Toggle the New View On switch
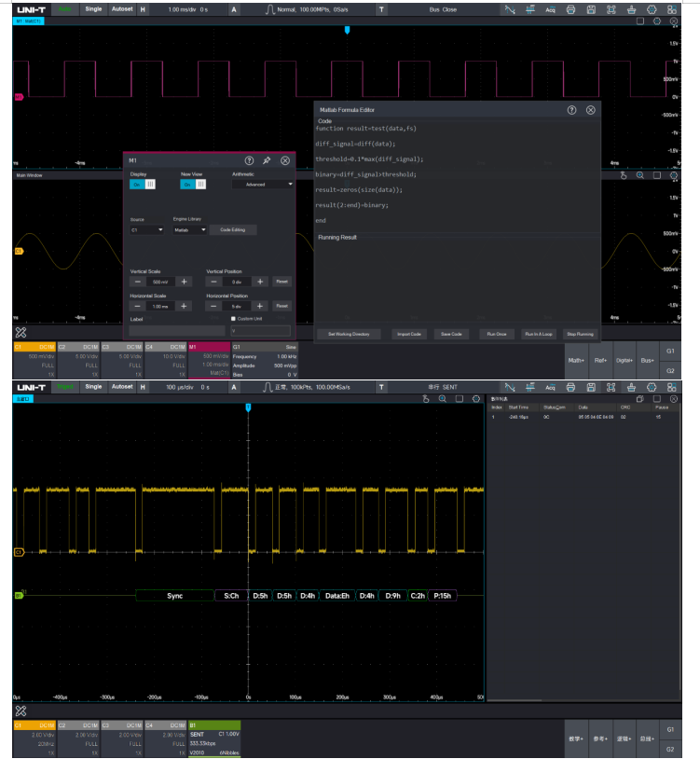 coord(193,185)
